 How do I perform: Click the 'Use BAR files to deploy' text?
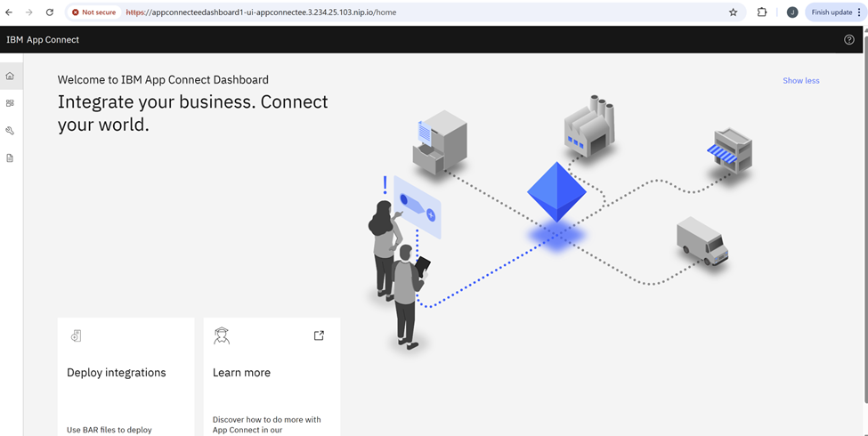click(109, 430)
